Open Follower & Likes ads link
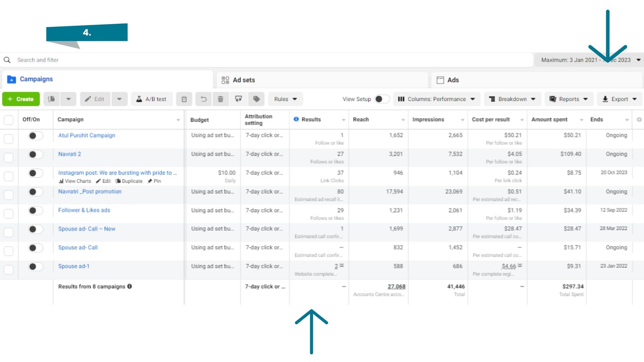Screen dimensions: 644x362 point(84,210)
